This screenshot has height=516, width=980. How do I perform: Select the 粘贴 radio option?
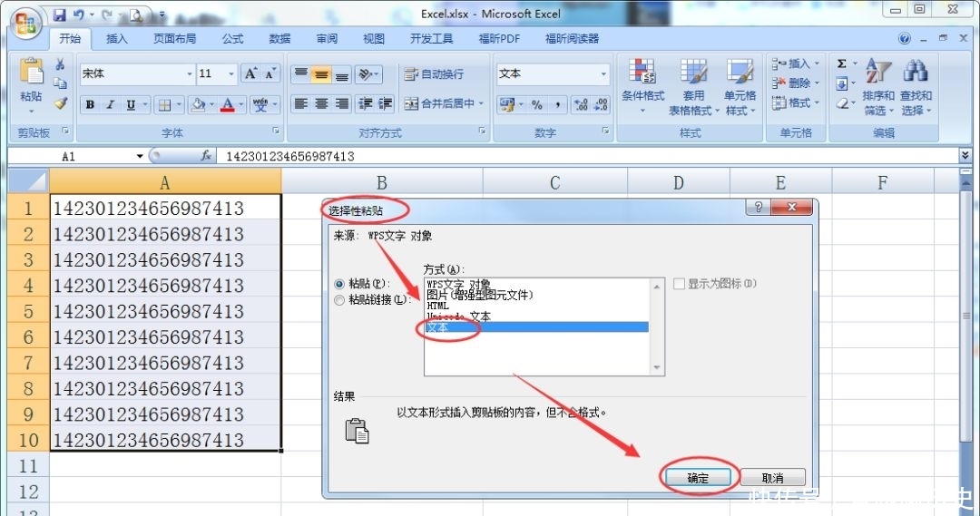(339, 284)
